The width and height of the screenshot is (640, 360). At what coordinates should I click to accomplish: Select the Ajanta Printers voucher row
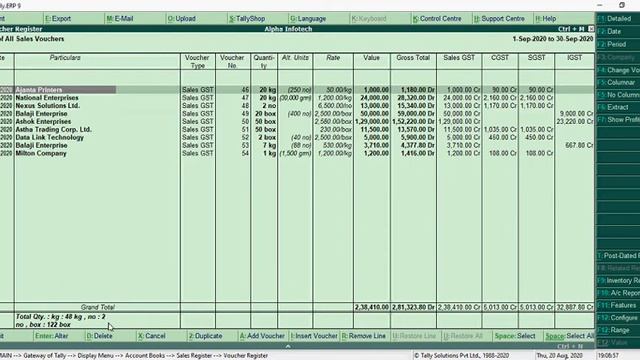pos(296,90)
